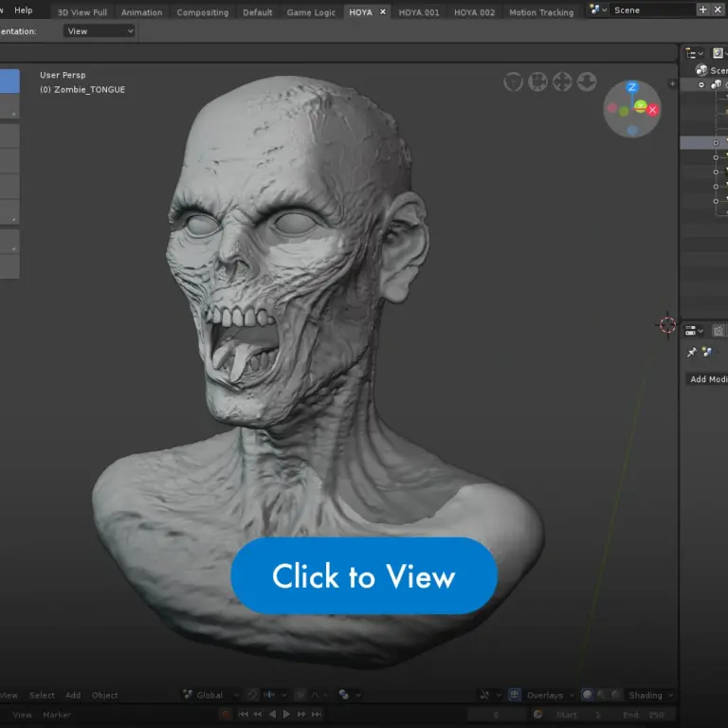Open the viewport Select menu
This screenshot has width=728, height=728.
point(42,695)
